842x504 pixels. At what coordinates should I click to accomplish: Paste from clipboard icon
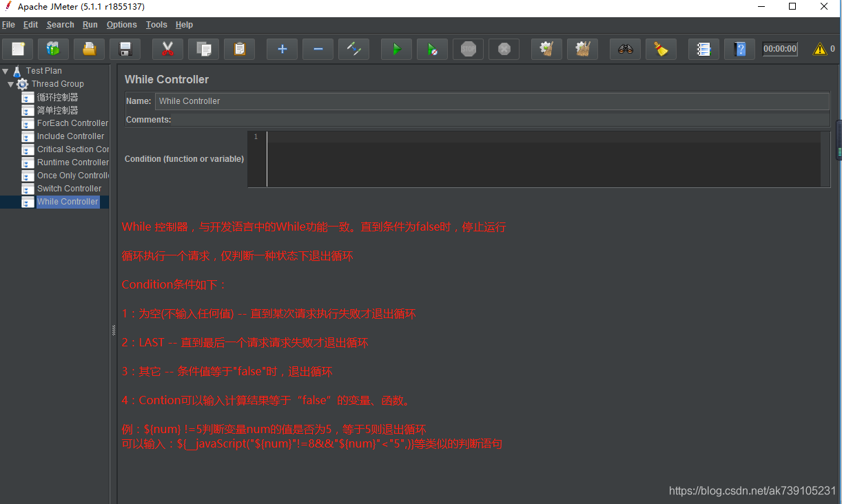click(x=239, y=49)
